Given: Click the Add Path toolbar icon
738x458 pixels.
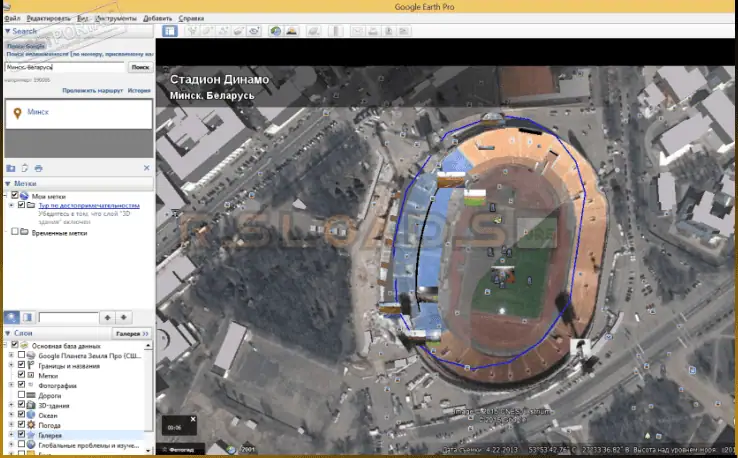Looking at the screenshot, I should point(223,31).
